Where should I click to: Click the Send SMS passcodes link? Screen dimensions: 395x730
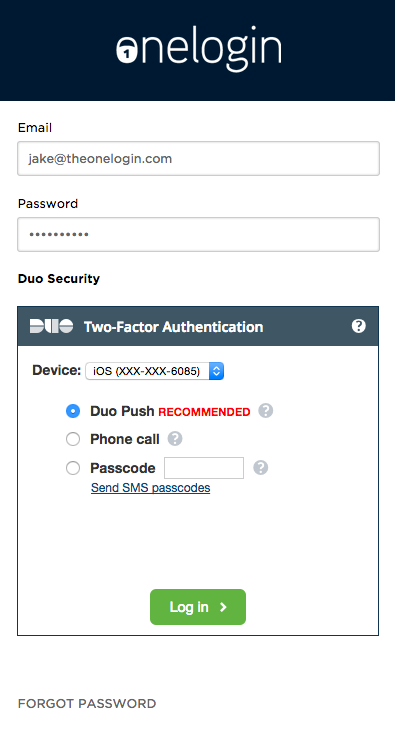click(150, 488)
